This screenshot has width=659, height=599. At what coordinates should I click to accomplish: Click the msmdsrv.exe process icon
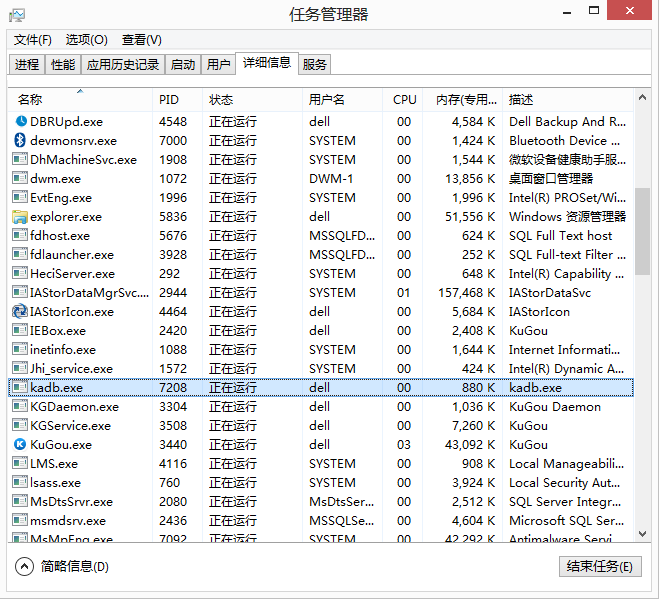pos(20,520)
